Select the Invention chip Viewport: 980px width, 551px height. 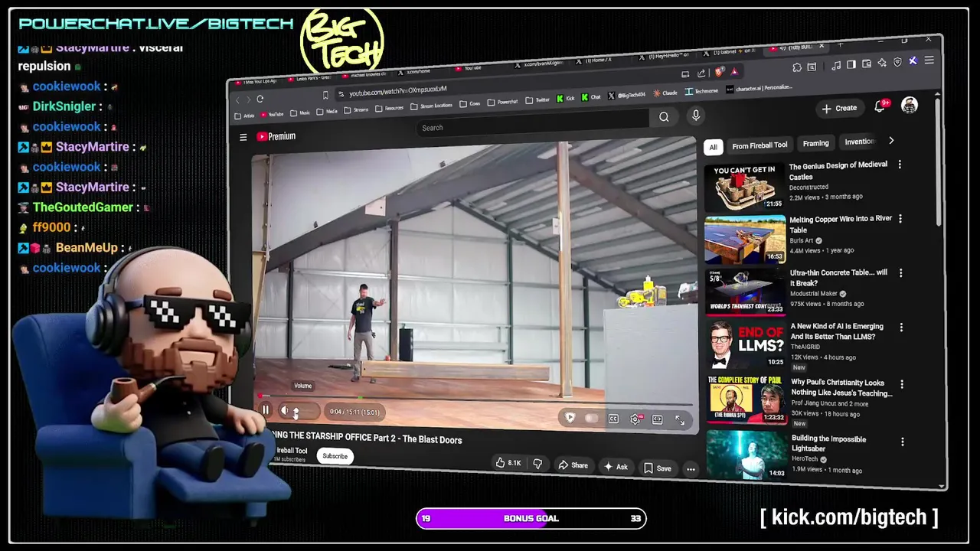pos(858,142)
